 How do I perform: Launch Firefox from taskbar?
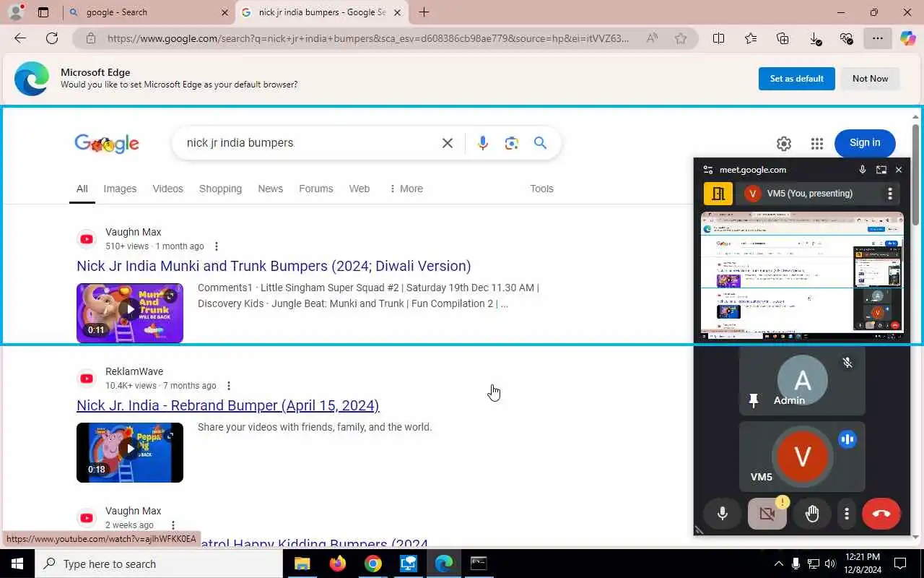tap(337, 564)
